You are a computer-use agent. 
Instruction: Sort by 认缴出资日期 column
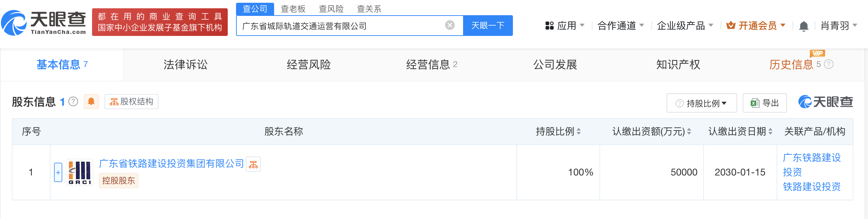770,131
